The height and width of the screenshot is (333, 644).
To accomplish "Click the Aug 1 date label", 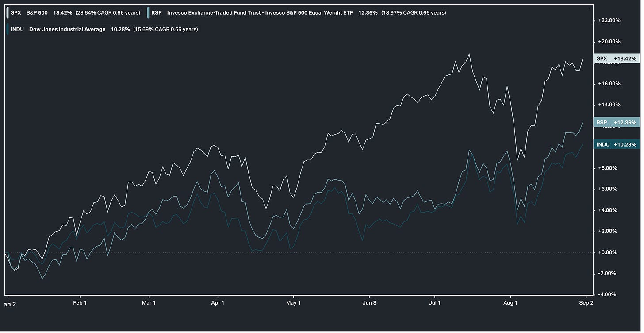I will click(x=510, y=303).
